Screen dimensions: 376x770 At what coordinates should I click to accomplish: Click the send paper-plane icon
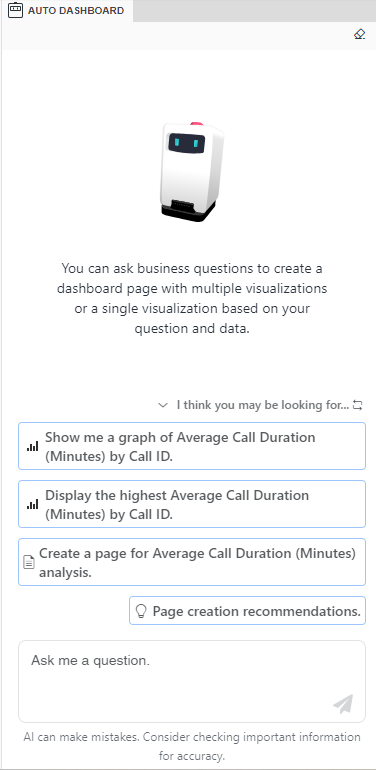pyautogui.click(x=343, y=704)
